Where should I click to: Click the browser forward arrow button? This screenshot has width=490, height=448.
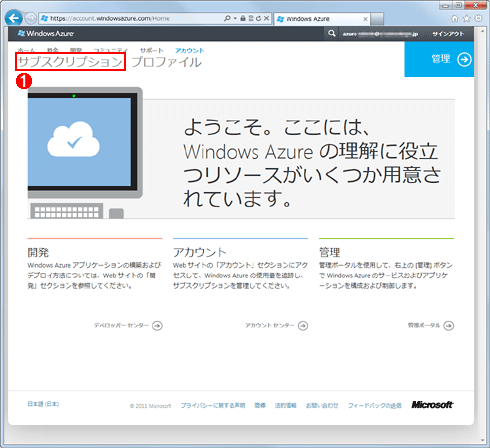[x=31, y=18]
